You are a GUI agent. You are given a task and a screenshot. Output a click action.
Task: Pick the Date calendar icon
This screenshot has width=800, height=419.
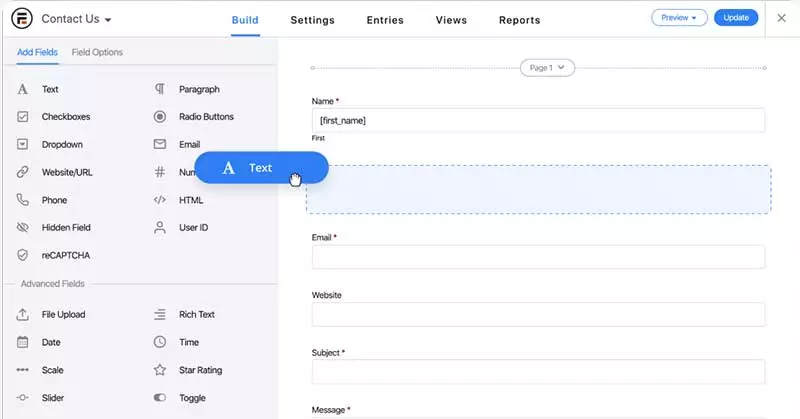click(22, 342)
